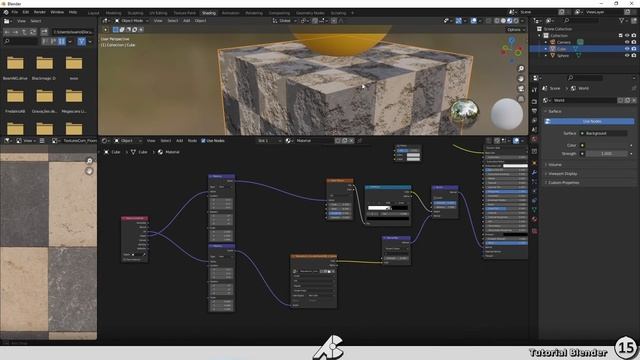Open the File menu

15,12
